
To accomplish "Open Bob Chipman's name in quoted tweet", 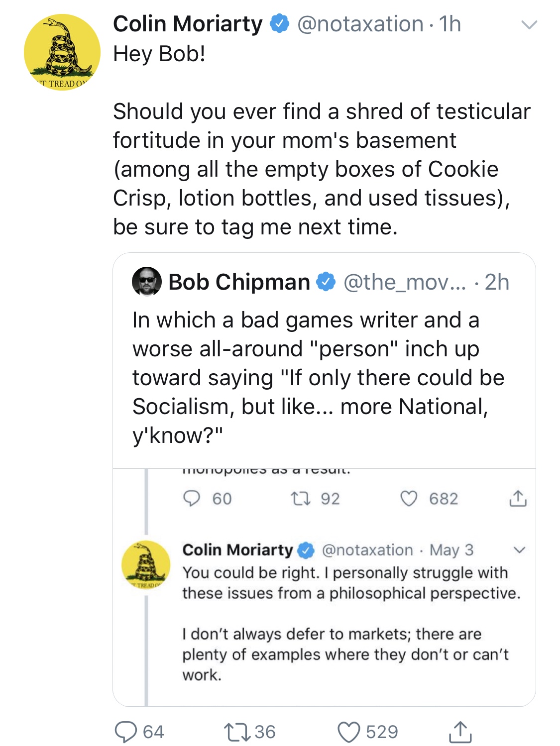I will coord(239,282).
